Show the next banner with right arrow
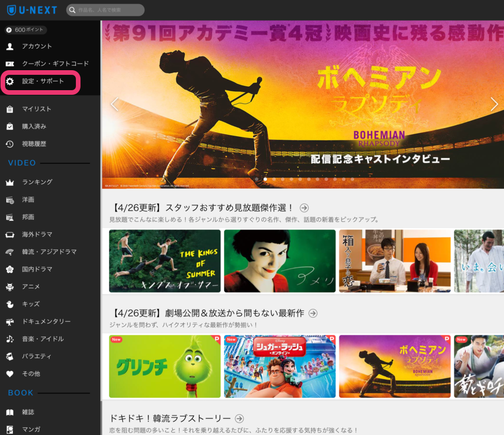Image resolution: width=504 pixels, height=435 pixels. 494,104
